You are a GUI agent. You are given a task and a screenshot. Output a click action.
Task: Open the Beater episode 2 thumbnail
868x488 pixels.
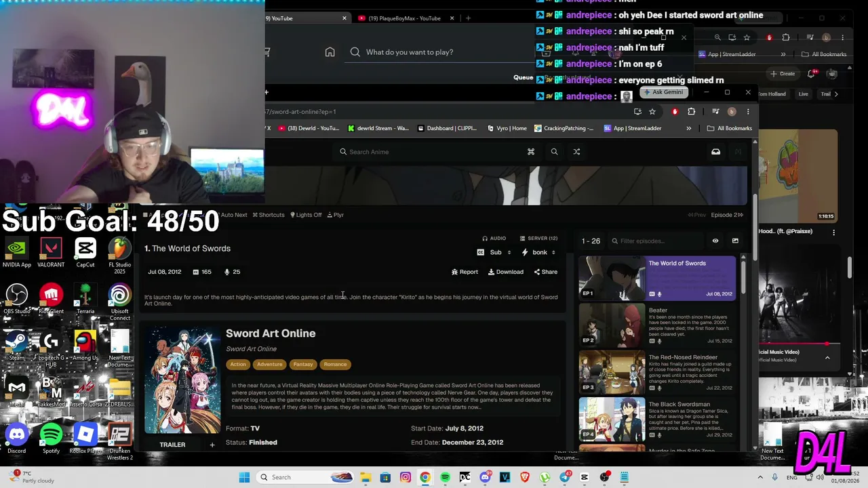(612, 326)
